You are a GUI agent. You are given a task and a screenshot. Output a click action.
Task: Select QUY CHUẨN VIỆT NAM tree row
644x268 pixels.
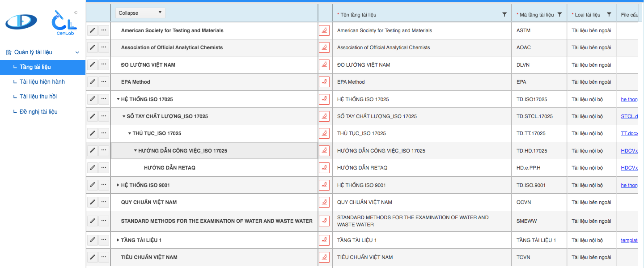(x=214, y=202)
